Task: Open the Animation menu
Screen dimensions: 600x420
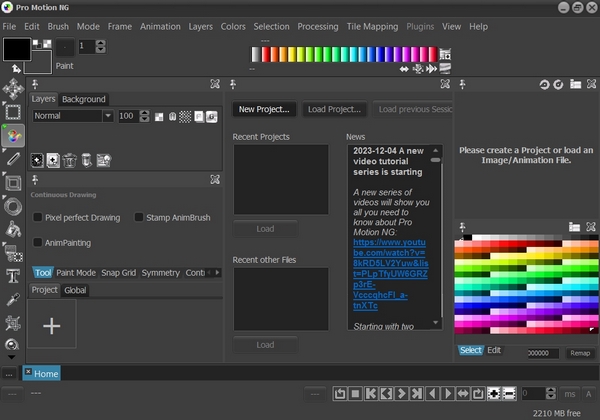Action: pos(160,26)
